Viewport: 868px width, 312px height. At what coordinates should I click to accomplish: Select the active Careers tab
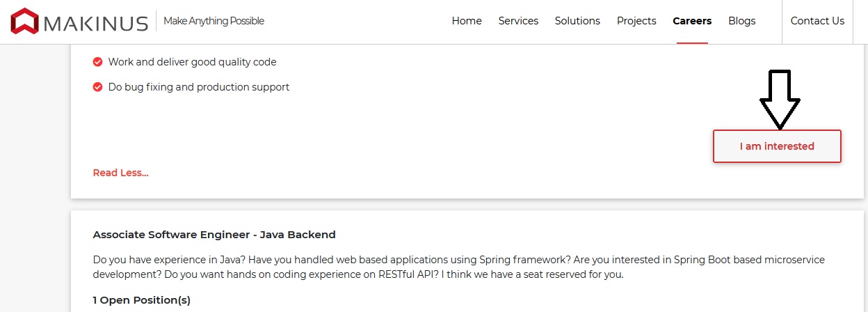coord(692,21)
